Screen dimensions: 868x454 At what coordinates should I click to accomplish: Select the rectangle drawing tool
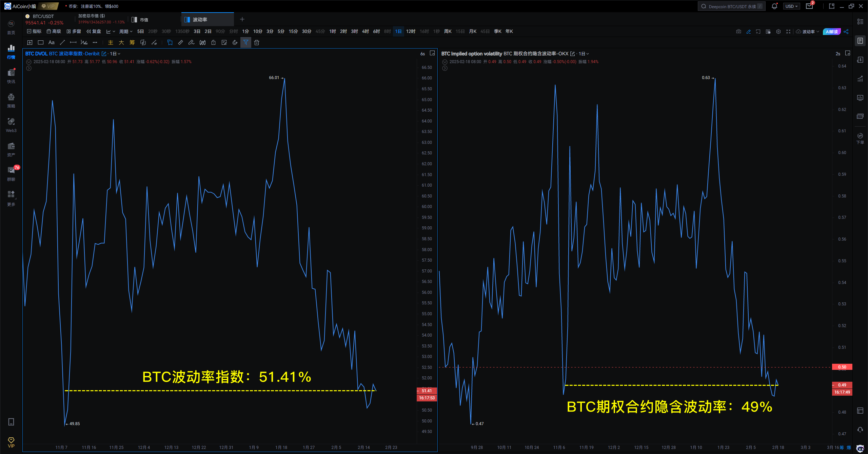41,42
